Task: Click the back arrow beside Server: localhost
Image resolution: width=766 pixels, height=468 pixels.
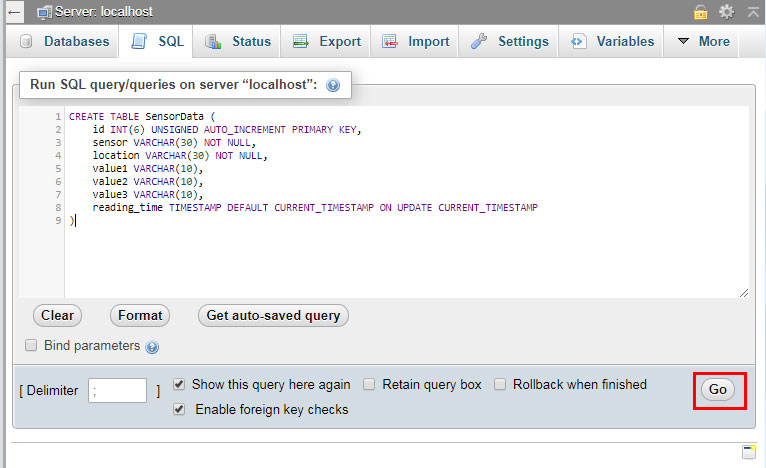Action: pyautogui.click(x=12, y=12)
